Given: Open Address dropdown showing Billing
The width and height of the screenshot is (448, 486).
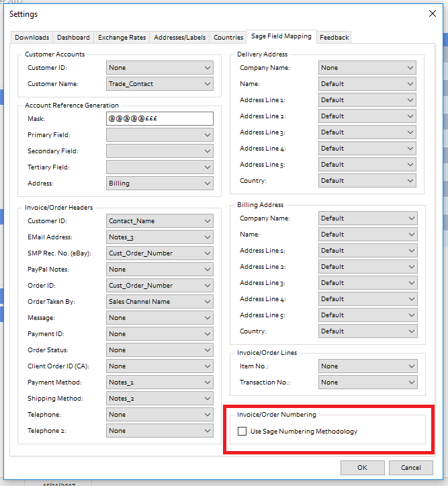Looking at the screenshot, I should click(x=160, y=184).
